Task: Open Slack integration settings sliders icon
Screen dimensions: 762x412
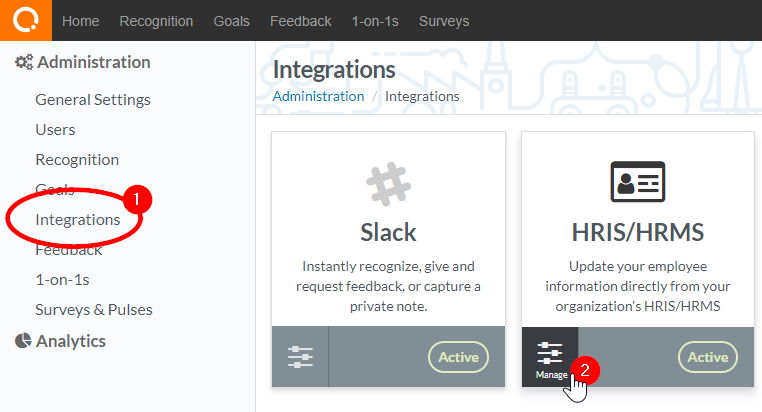Action: click(x=300, y=357)
